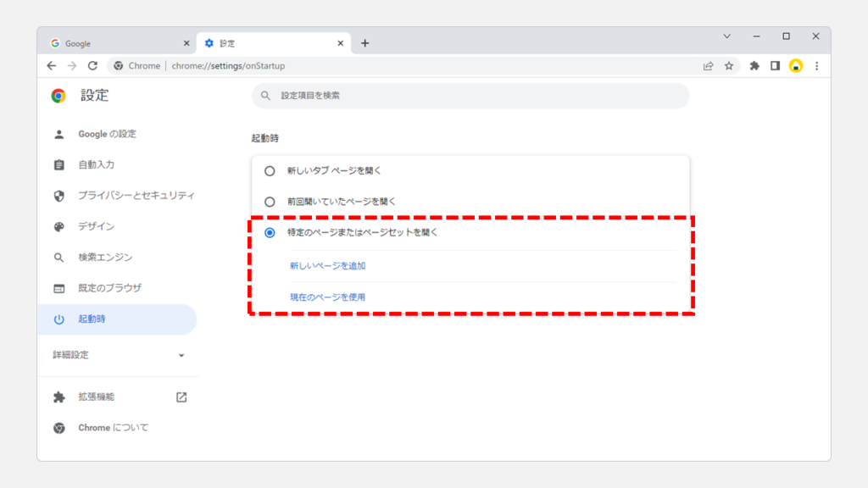Select '新しいタブ ページを開く' radio option

(270, 170)
